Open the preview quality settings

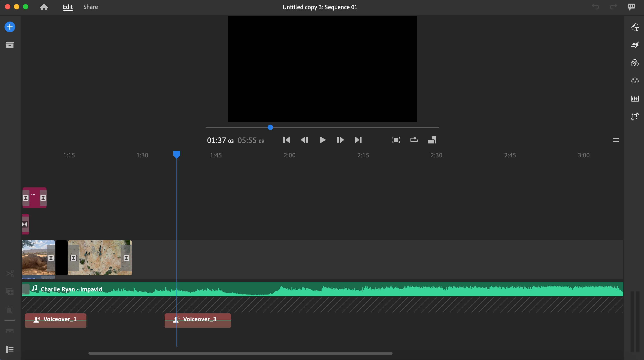(432, 140)
